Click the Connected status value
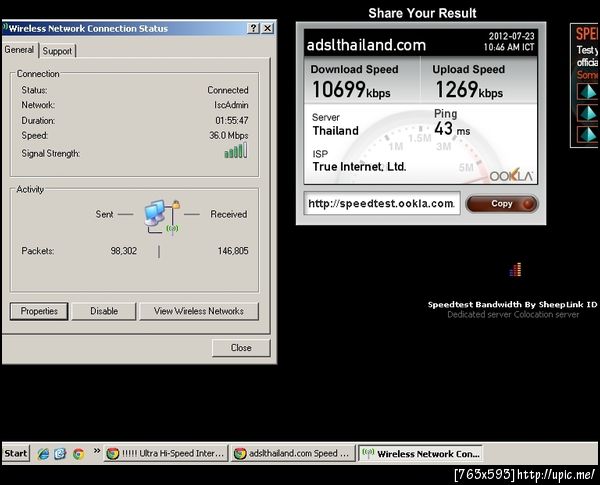This screenshot has height=485, width=600. tap(228, 90)
